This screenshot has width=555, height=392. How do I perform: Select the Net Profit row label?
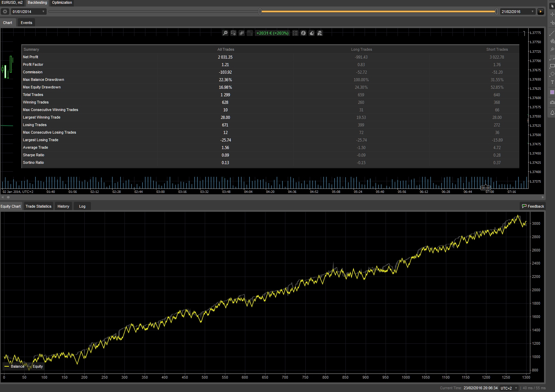tap(31, 57)
